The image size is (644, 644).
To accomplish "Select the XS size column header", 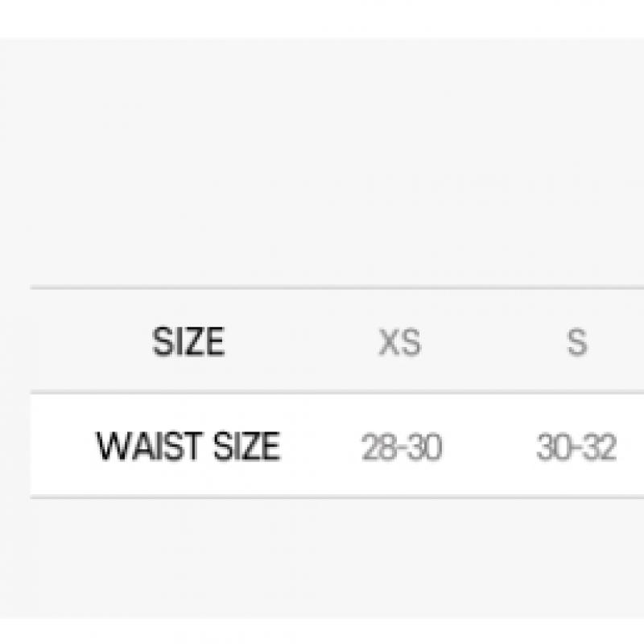I will click(x=400, y=342).
